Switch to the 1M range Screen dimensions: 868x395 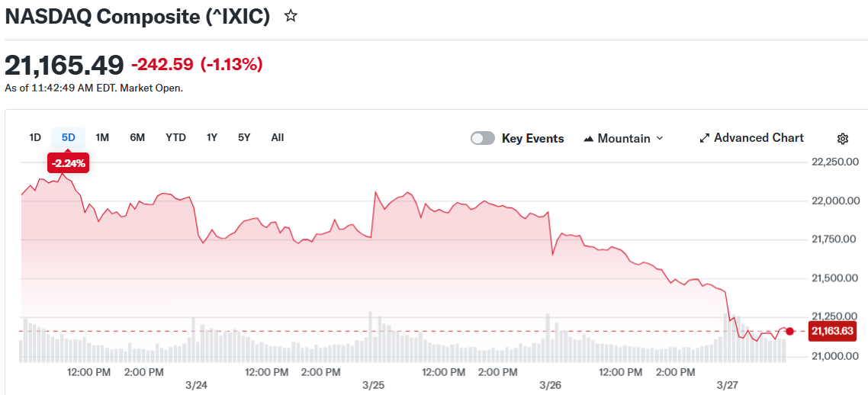(102, 138)
